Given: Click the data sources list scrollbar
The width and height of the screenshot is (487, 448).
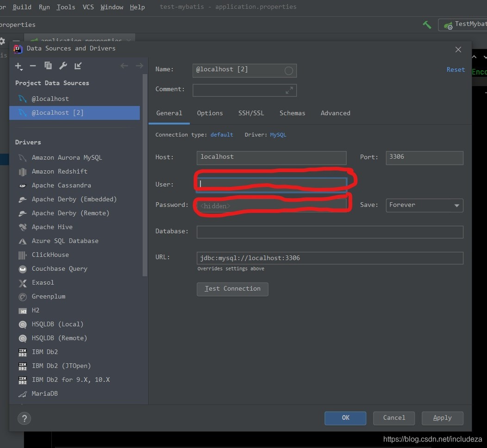Looking at the screenshot, I should [145, 175].
